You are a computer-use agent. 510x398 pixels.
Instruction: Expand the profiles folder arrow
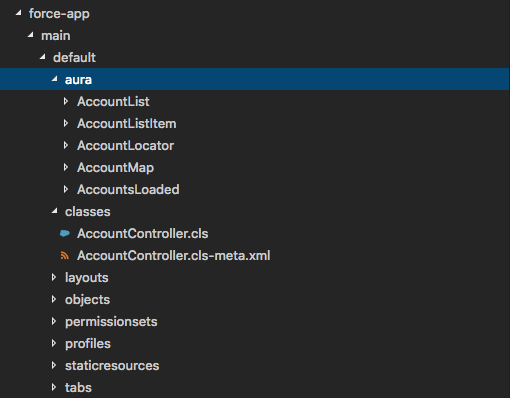coord(54,343)
